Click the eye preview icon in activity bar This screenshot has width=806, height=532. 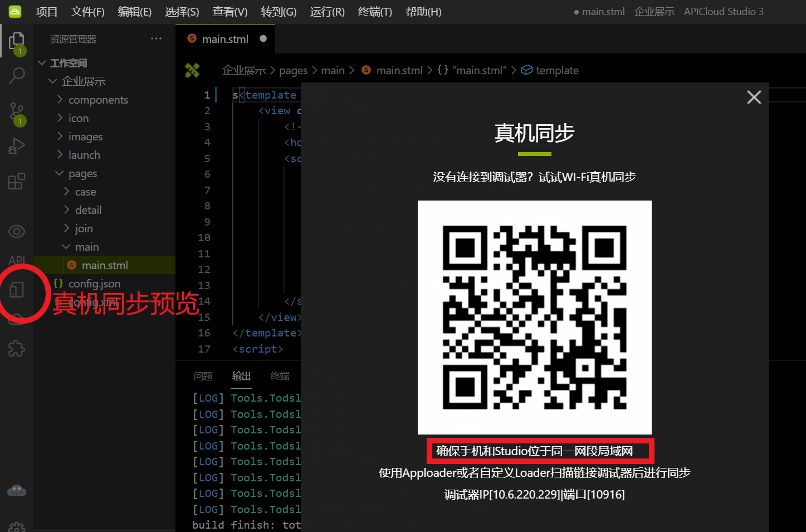coord(17,231)
